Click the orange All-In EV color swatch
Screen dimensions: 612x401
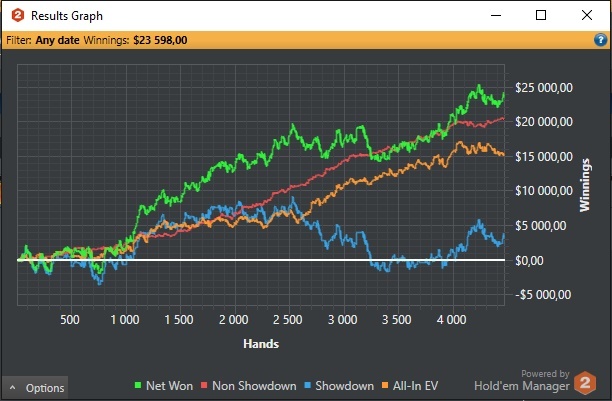click(385, 386)
